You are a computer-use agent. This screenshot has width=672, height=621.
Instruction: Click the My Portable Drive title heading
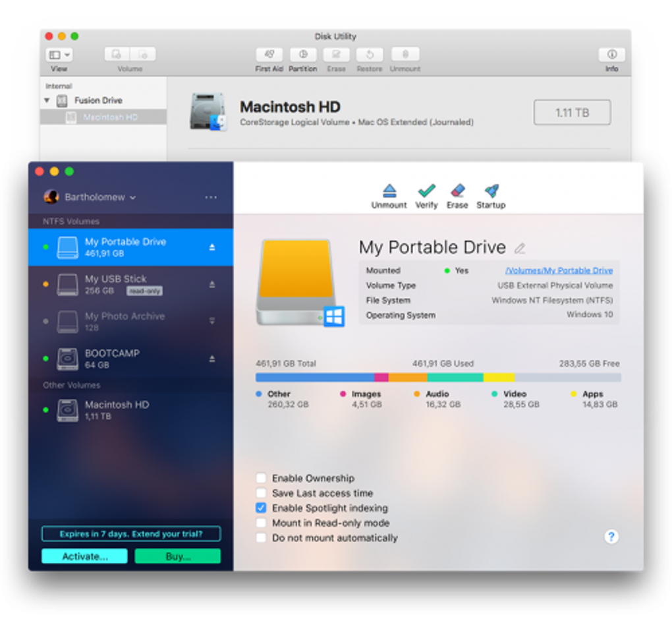click(x=432, y=247)
